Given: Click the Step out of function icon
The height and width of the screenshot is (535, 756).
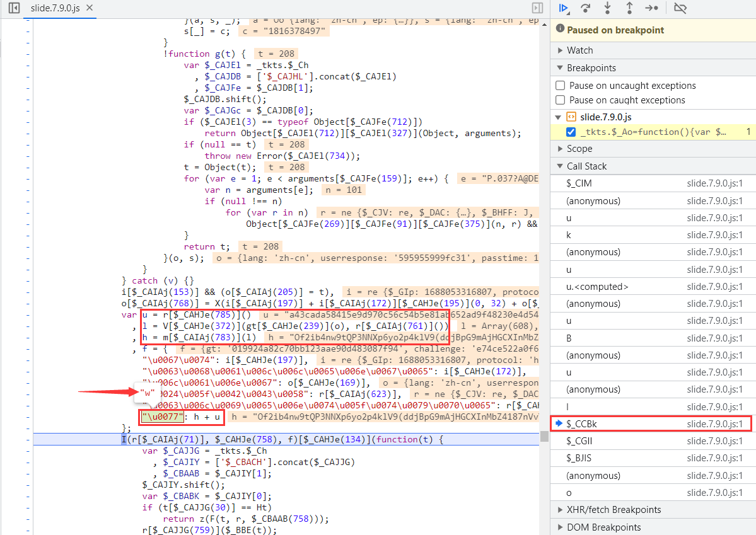Looking at the screenshot, I should click(x=629, y=8).
